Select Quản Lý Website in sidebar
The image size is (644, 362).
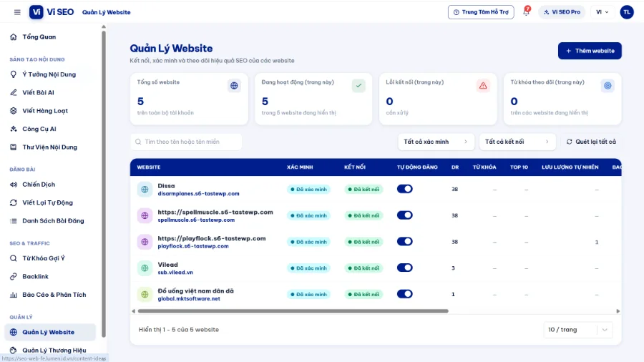pyautogui.click(x=50, y=333)
